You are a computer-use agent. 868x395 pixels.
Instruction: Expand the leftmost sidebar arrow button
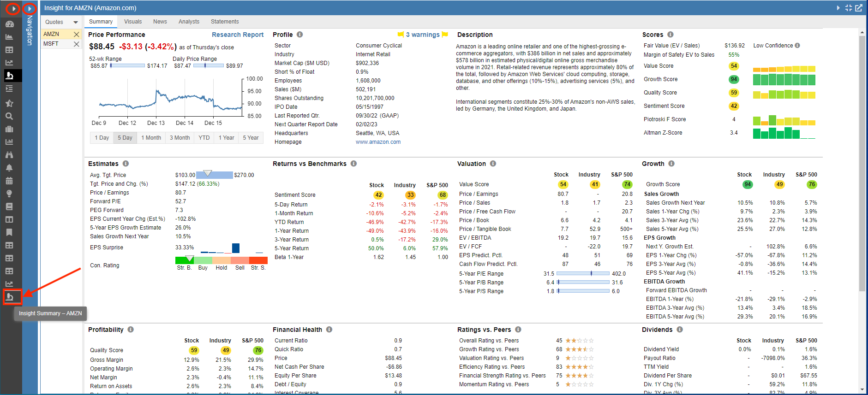[x=13, y=8]
